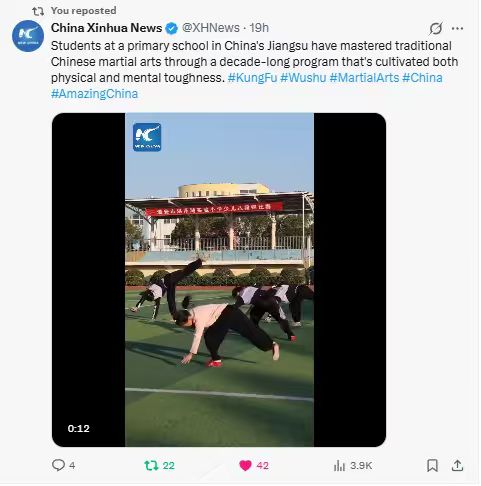
Task: Open China Xinhua News profile avatar
Action: (28, 36)
